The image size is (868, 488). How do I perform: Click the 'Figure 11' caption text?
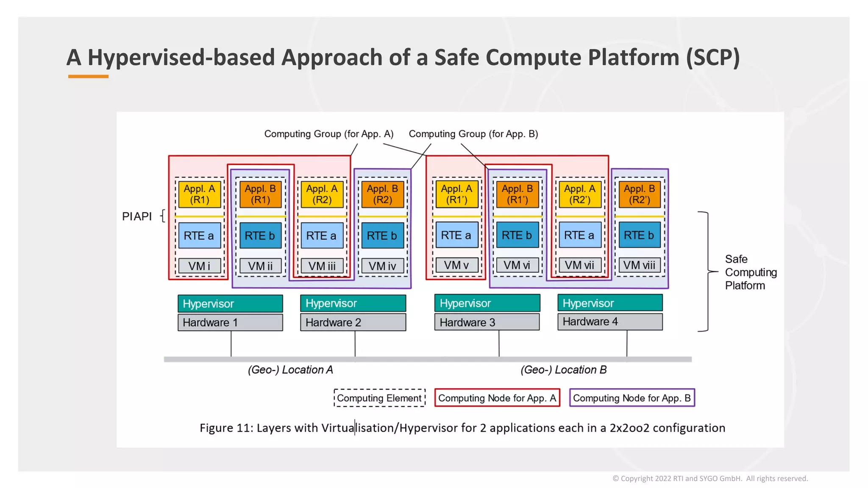click(x=462, y=428)
